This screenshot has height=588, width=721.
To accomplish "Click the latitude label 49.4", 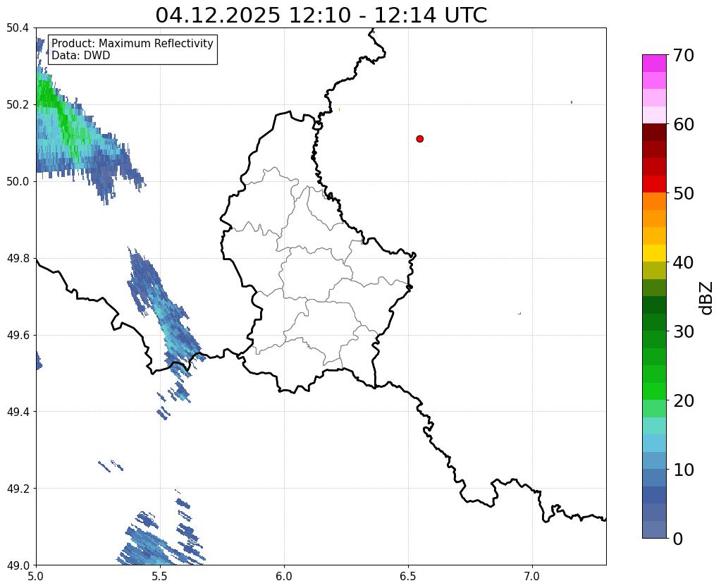I will [x=18, y=412].
